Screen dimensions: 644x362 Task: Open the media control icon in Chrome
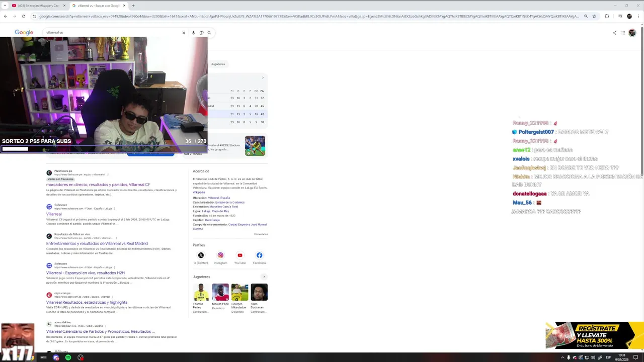620,16
